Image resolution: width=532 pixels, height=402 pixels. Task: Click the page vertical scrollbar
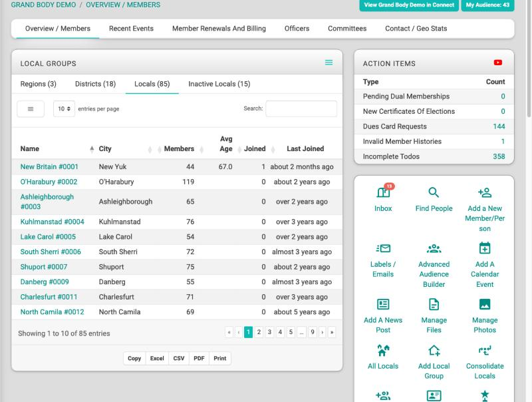coord(529,58)
